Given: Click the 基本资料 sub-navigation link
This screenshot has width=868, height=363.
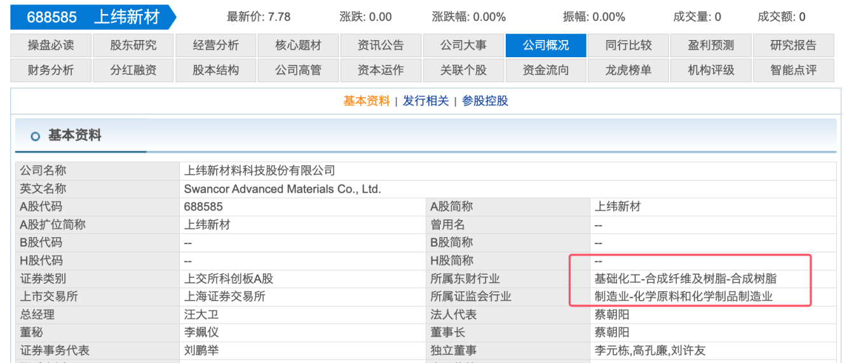Looking at the screenshot, I should (x=367, y=101).
